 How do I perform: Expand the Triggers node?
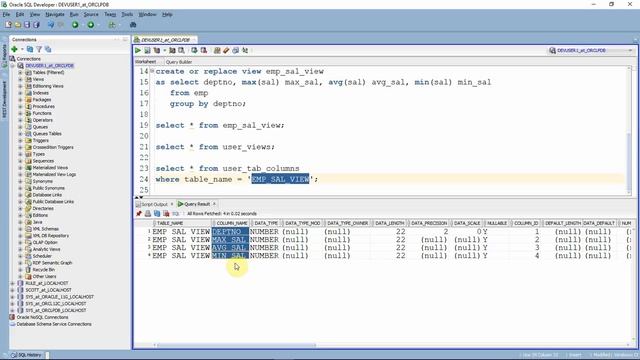pyautogui.click(x=20, y=140)
